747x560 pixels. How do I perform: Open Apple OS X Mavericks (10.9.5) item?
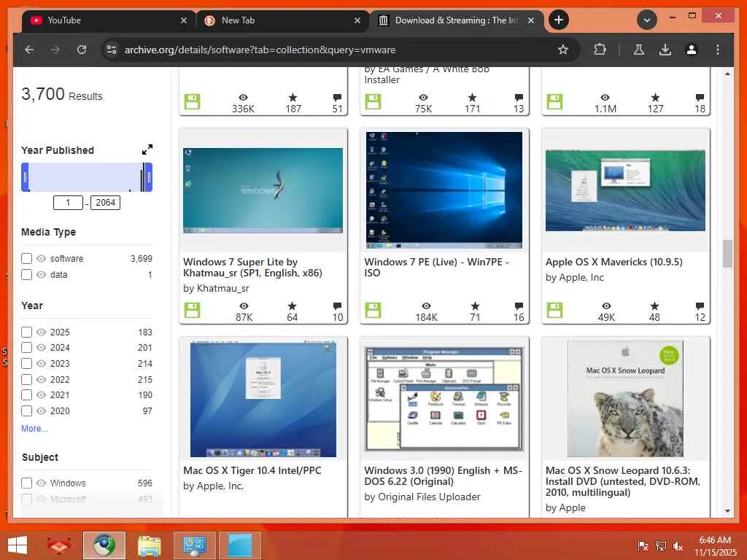tap(614, 262)
